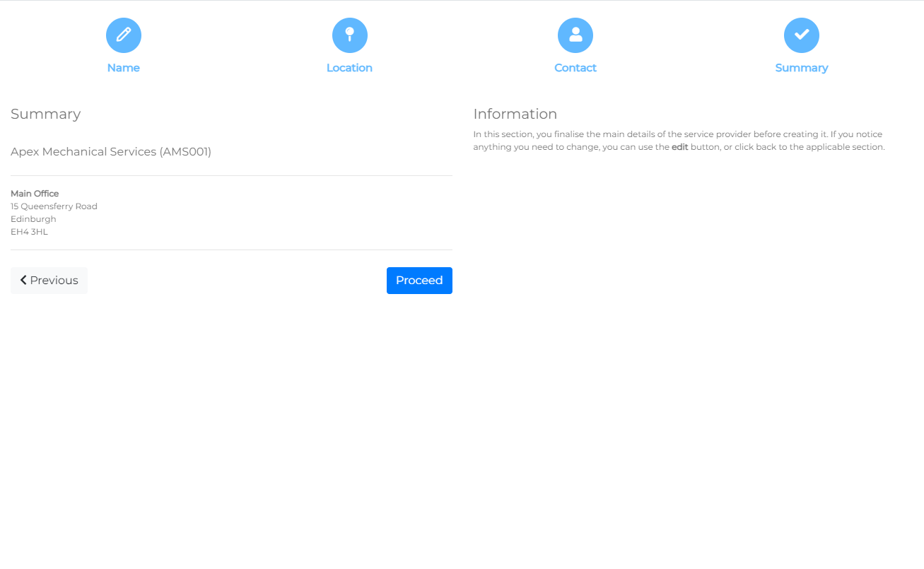The height and width of the screenshot is (569, 924).
Task: Click the left chevron in Previous button
Action: point(23,281)
